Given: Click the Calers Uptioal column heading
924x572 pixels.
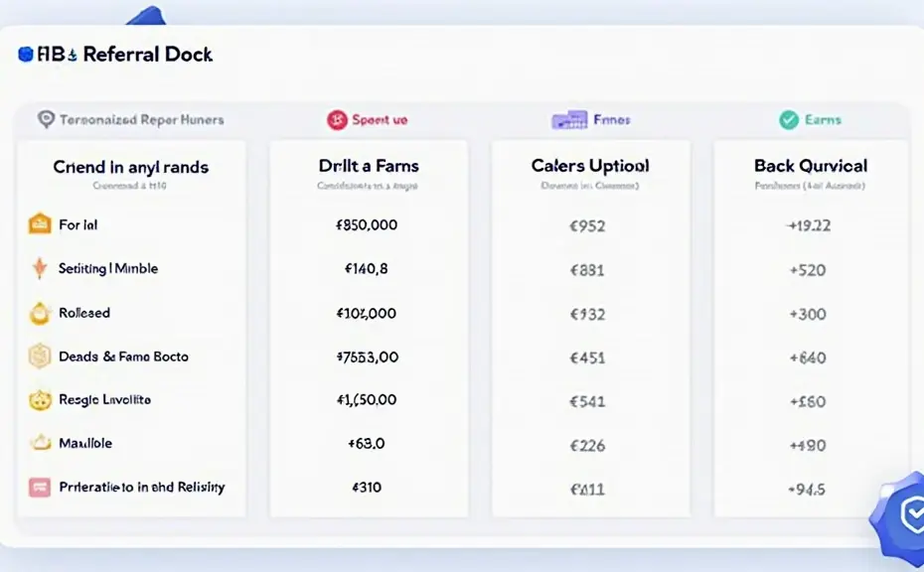Looking at the screenshot, I should point(590,166).
